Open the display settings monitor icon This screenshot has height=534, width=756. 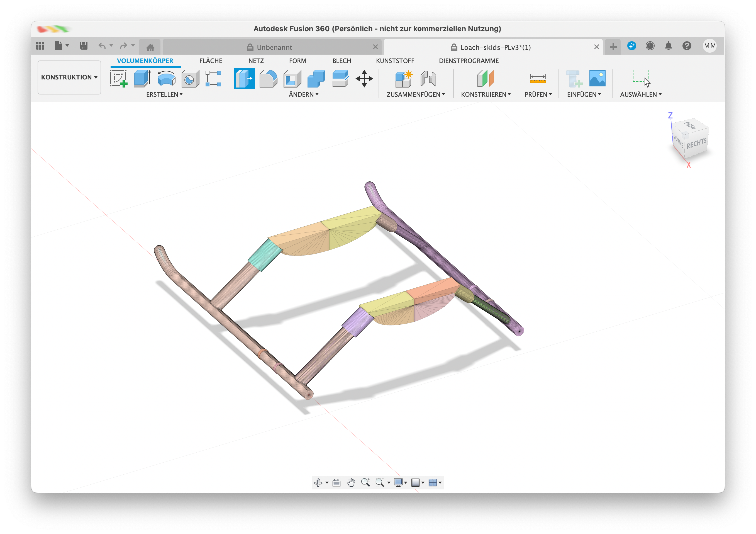tap(398, 483)
